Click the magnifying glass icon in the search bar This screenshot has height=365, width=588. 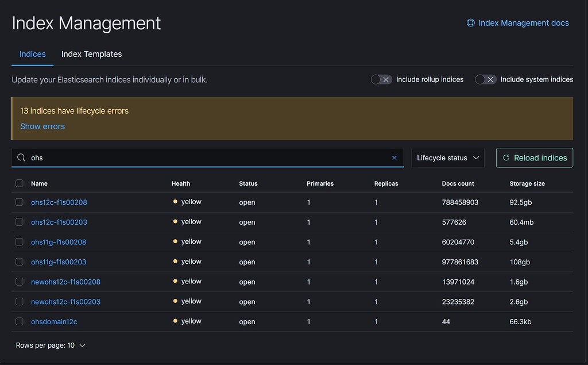click(21, 157)
